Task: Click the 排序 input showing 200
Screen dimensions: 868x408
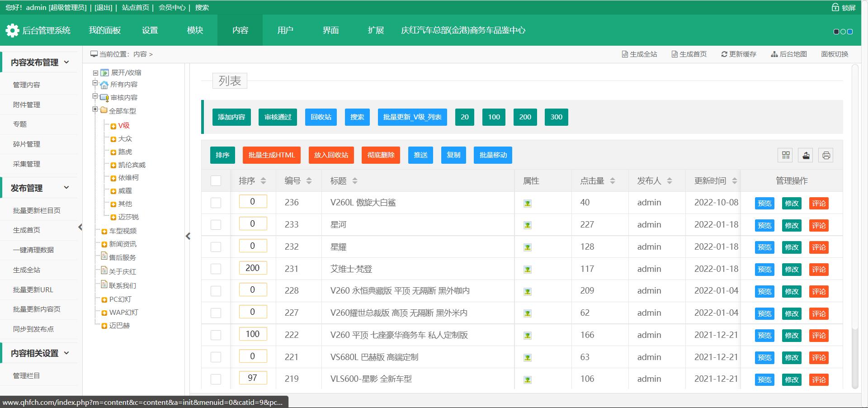Action: click(253, 268)
